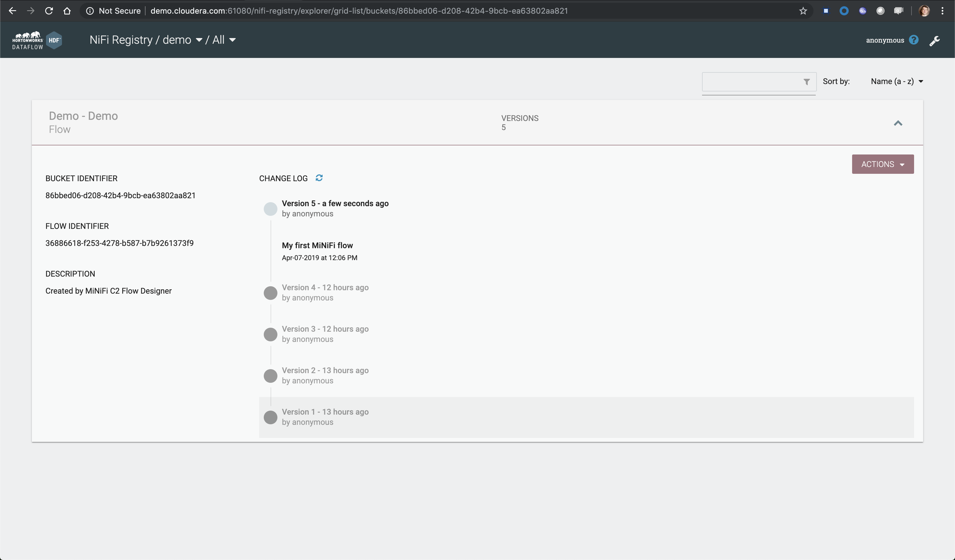Image resolution: width=955 pixels, height=560 pixels.
Task: Click the Hortonworks DataFlow HDF logo
Action: (x=37, y=40)
